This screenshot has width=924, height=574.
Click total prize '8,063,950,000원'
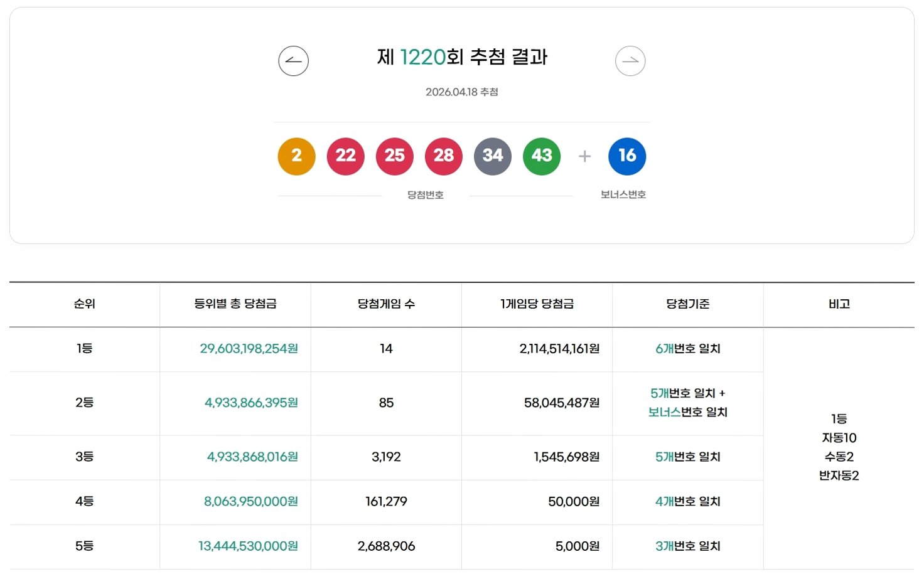(x=251, y=501)
